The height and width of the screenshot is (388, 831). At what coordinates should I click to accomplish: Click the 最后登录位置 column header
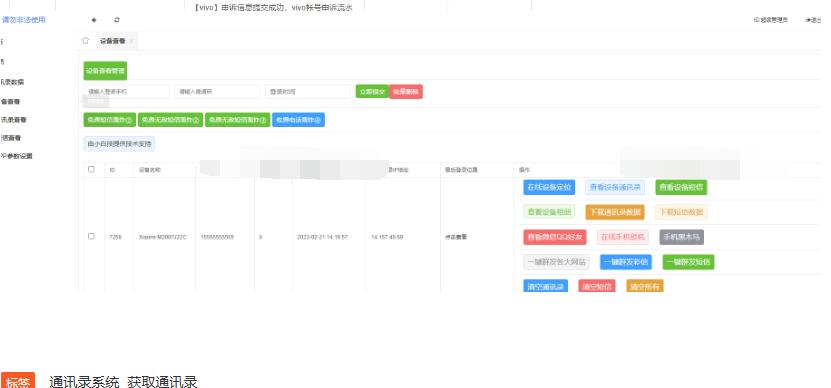coord(462,170)
